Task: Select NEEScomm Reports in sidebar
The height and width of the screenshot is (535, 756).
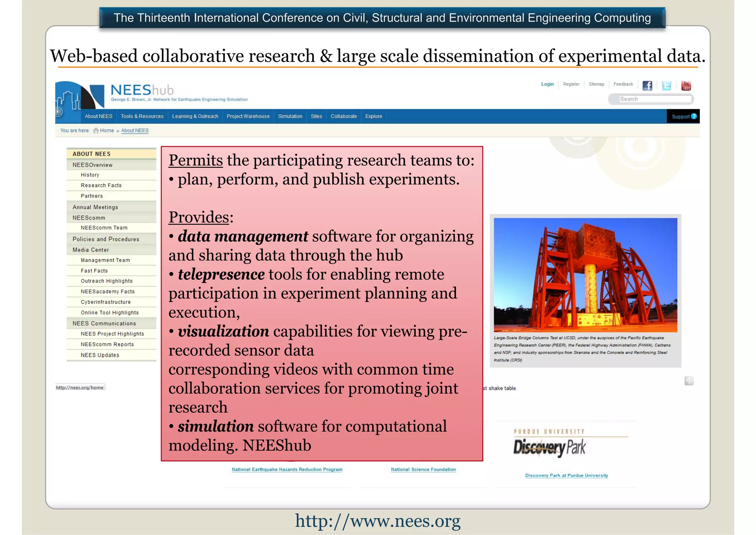Action: tap(111, 344)
